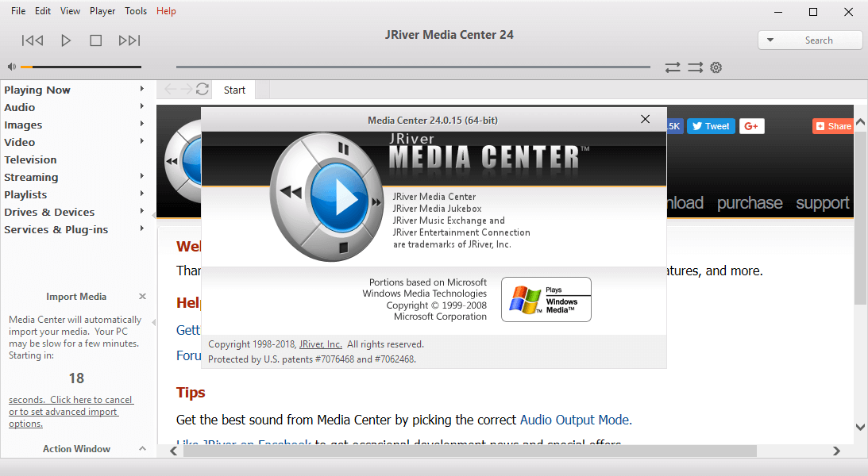The image size is (868, 476).
Task: Open the purchase link in page header
Action: pos(750,203)
